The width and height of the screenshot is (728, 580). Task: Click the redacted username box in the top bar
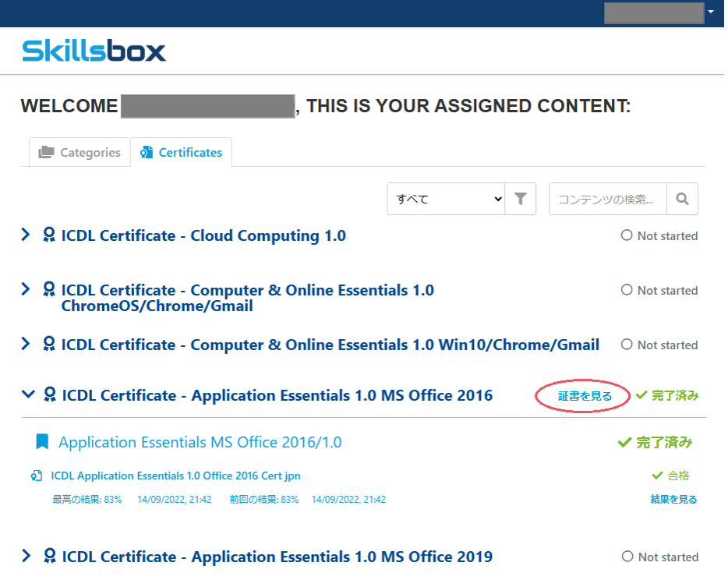[x=654, y=12]
